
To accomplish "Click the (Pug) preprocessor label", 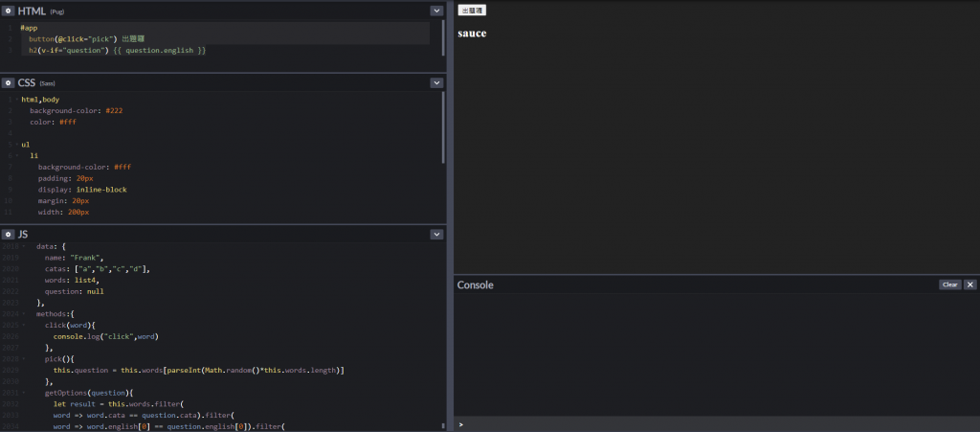I will tap(57, 11).
